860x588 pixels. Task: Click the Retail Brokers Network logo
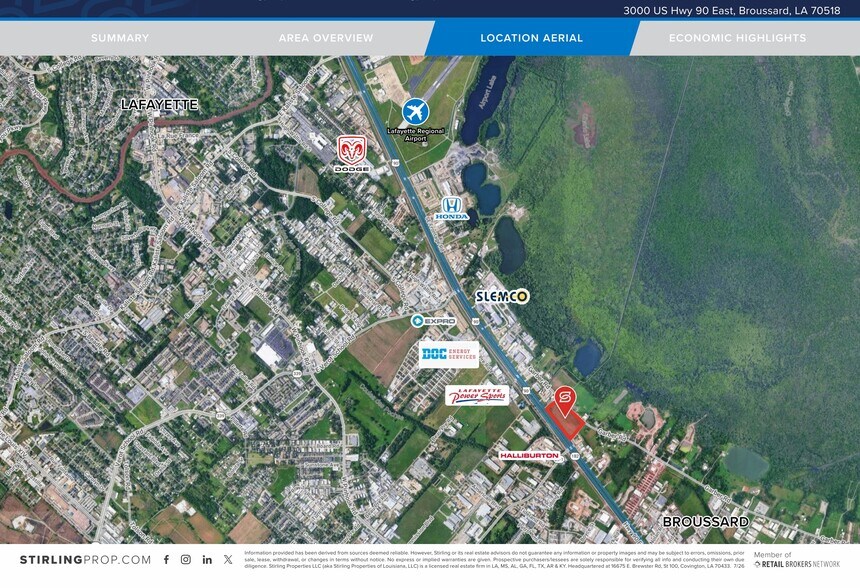(797, 564)
